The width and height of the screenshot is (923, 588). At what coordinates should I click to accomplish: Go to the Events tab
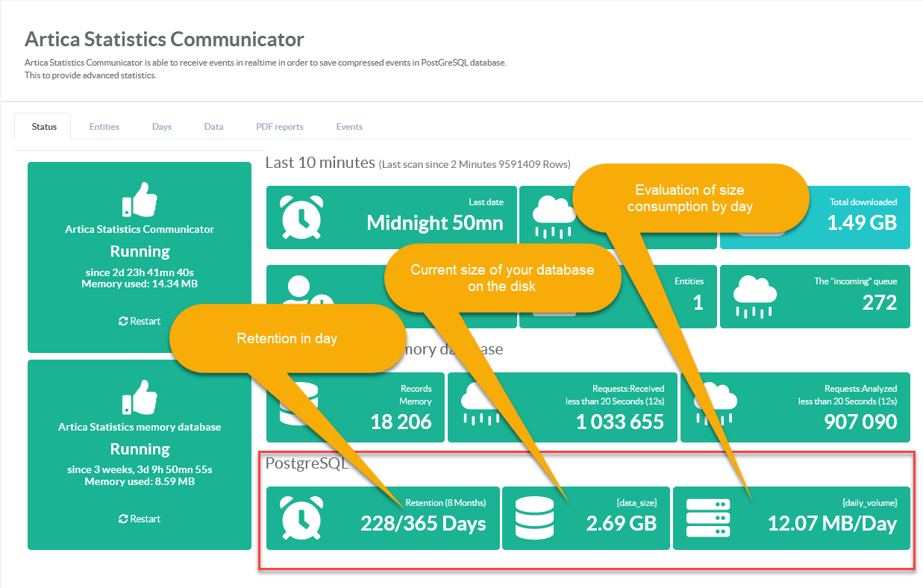tap(349, 127)
